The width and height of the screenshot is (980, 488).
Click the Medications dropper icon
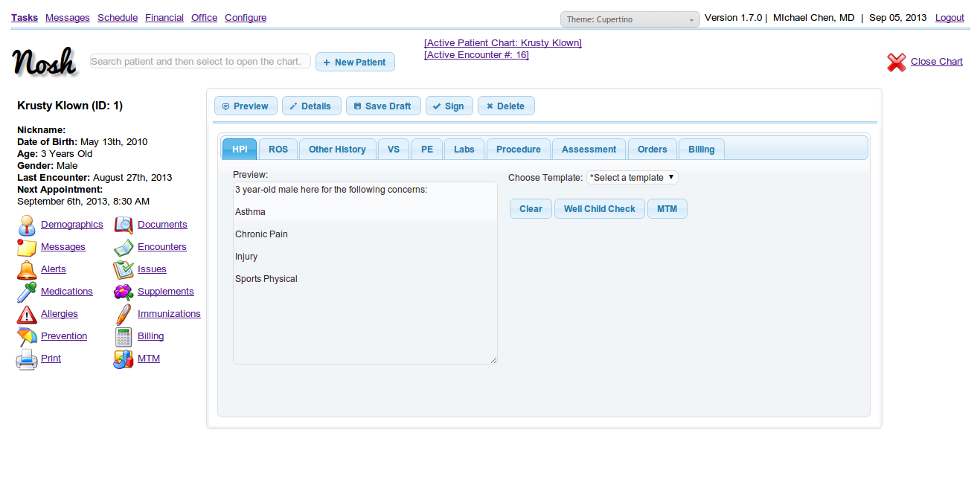click(x=27, y=292)
